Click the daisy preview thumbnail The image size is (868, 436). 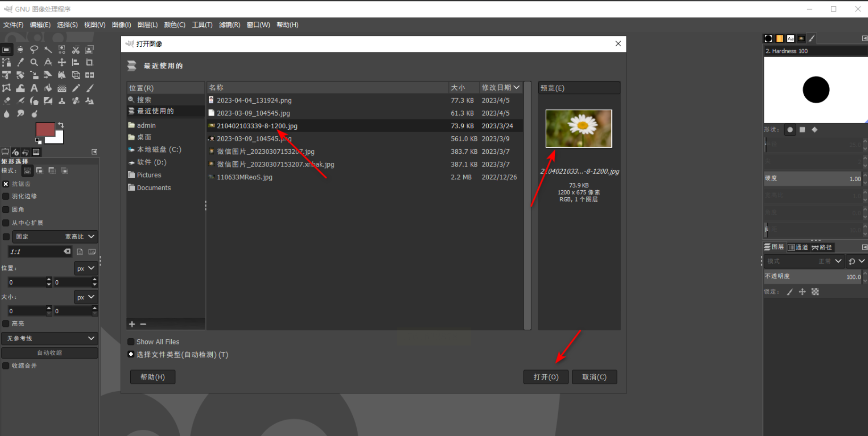(579, 129)
